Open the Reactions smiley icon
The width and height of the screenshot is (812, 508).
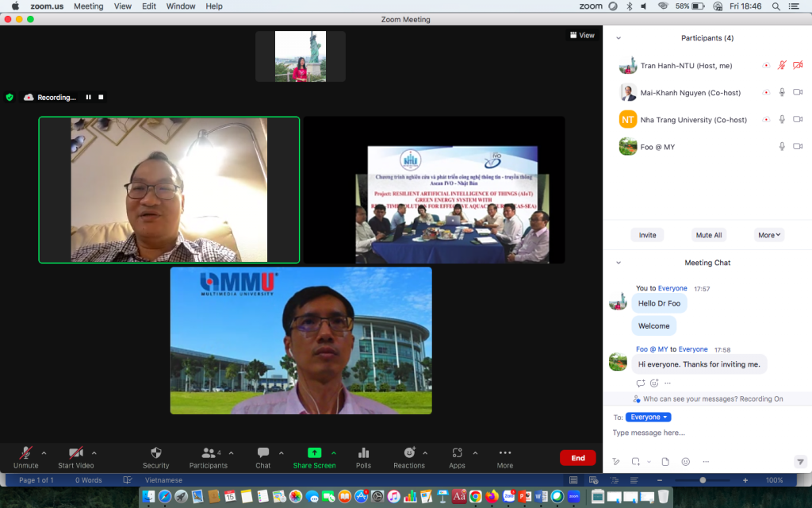(x=409, y=452)
